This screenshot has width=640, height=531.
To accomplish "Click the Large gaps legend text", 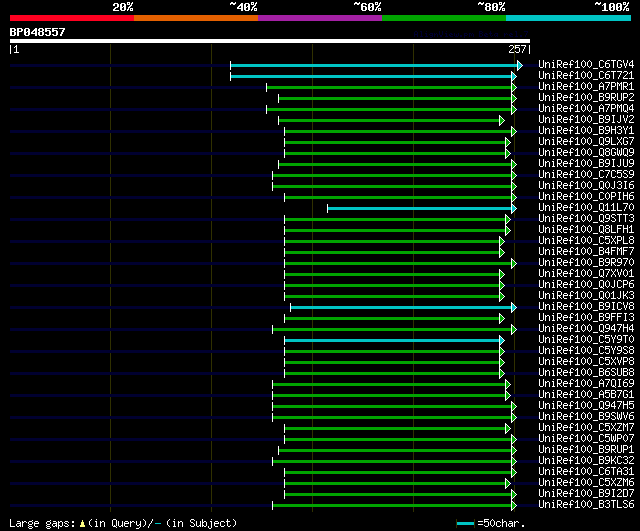I will [x=43, y=523].
